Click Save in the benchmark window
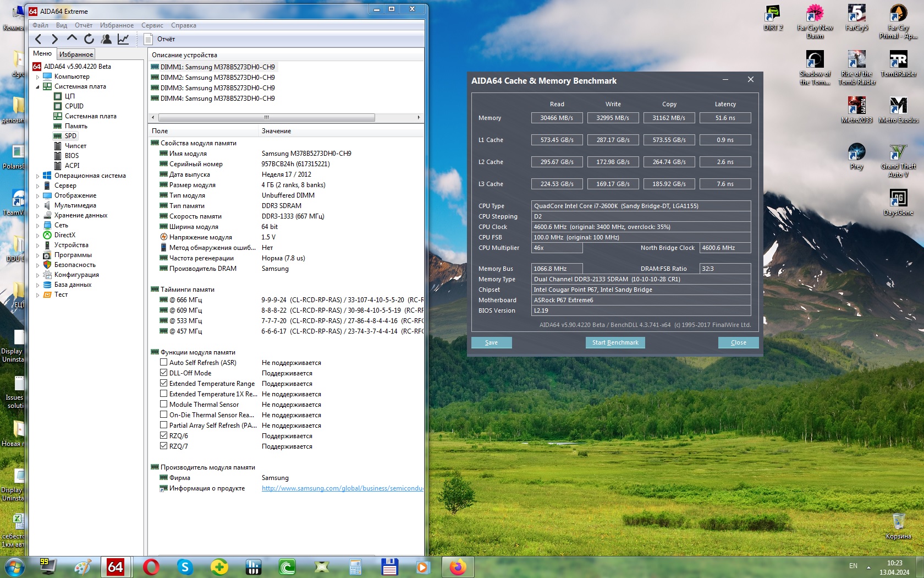The width and height of the screenshot is (924, 578). coord(492,342)
